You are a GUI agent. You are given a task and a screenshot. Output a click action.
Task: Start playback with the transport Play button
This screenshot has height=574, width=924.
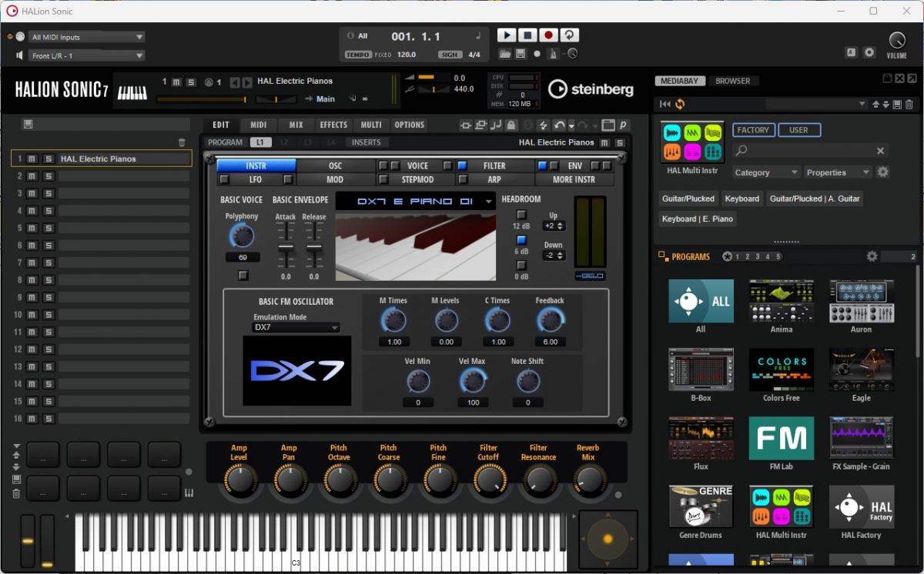[x=506, y=35]
